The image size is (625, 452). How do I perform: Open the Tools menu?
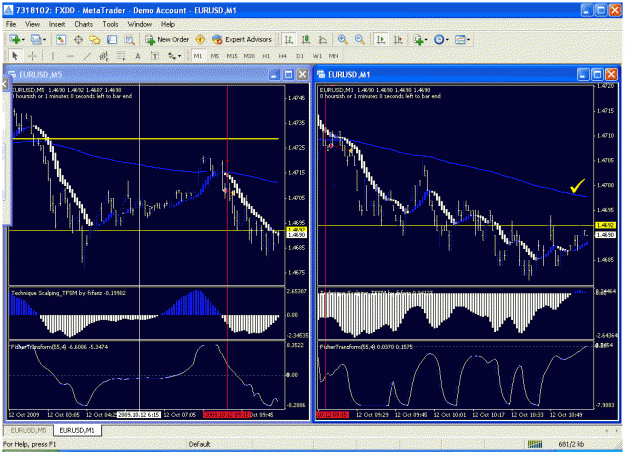pos(110,24)
